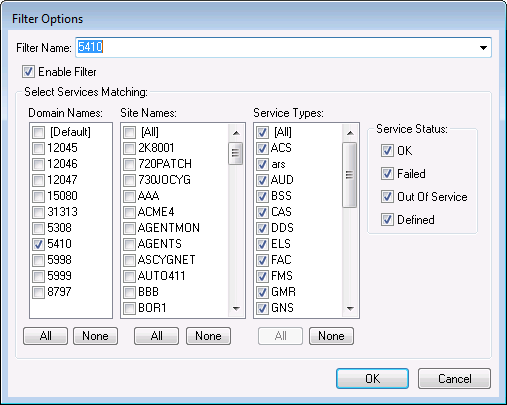Check domain 12047
The image size is (507, 405).
39,180
